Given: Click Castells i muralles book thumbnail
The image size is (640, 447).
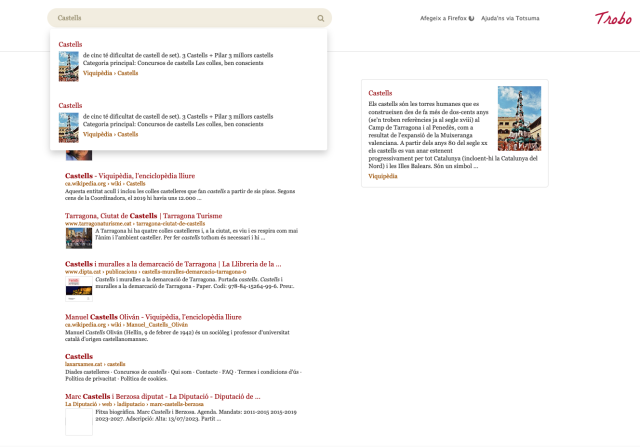Looking at the screenshot, I should (x=79, y=289).
